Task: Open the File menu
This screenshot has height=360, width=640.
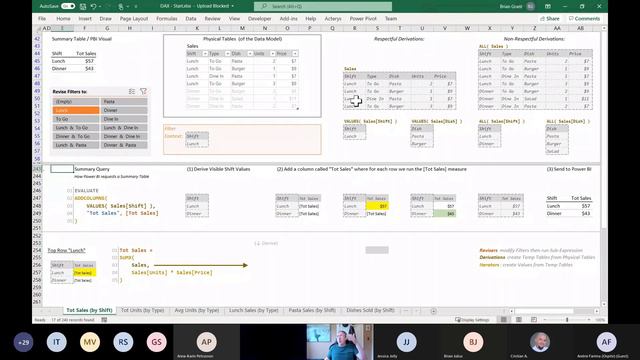Action: tap(42, 18)
